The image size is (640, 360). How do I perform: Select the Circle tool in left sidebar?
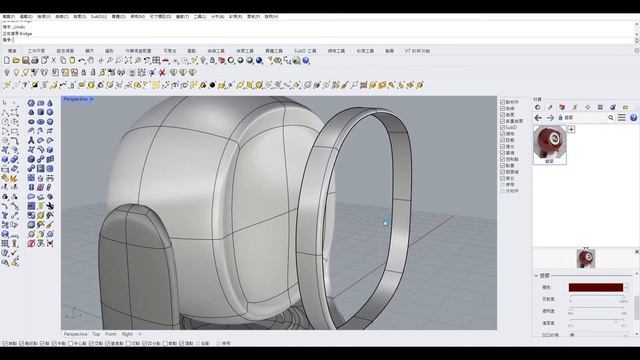[x=5, y=122]
